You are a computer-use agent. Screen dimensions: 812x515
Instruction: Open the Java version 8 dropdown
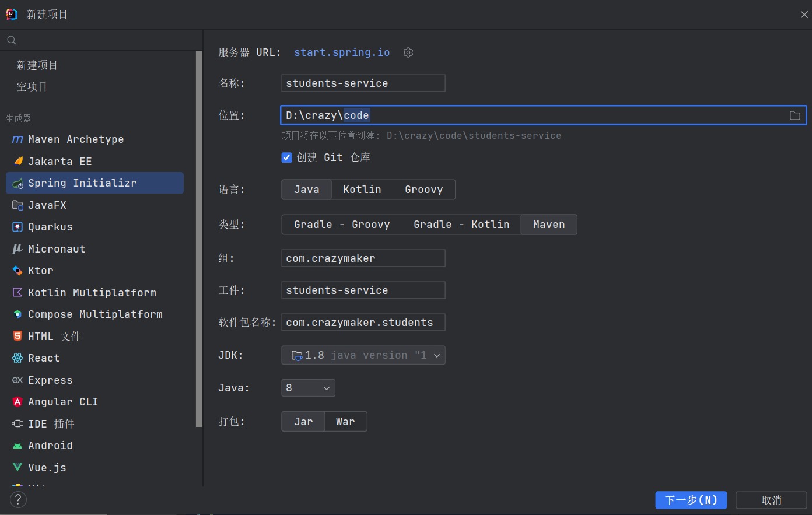click(x=308, y=388)
